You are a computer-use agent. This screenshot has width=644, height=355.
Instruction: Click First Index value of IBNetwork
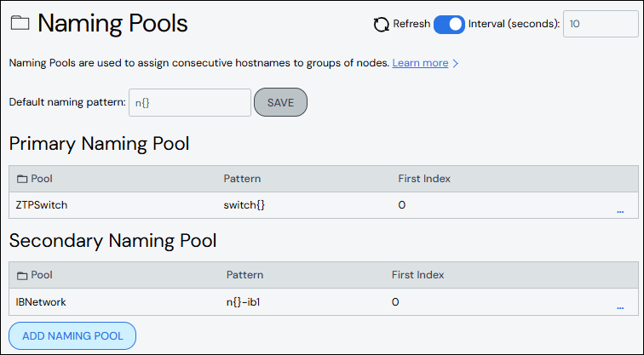[x=395, y=302]
